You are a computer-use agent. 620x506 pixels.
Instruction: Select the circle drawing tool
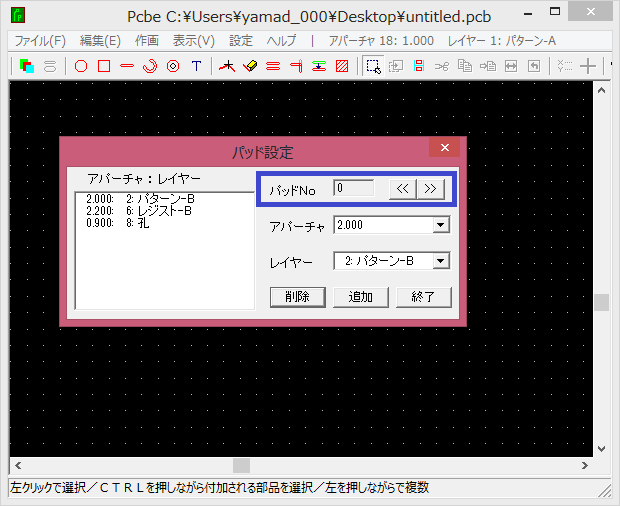[x=81, y=67]
